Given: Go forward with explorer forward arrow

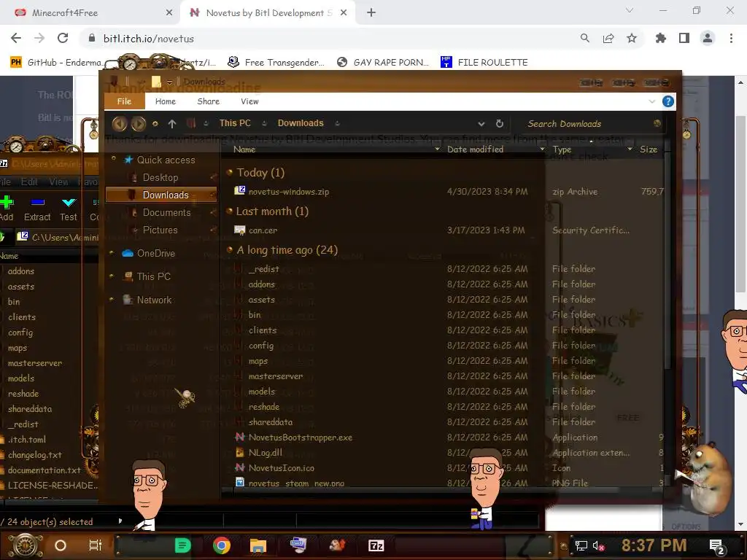Looking at the screenshot, I should pos(138,124).
